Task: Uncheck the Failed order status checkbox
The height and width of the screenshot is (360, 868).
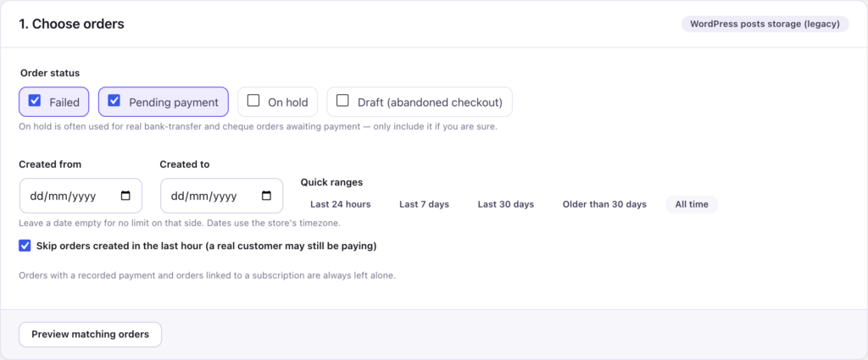Action: coord(34,101)
